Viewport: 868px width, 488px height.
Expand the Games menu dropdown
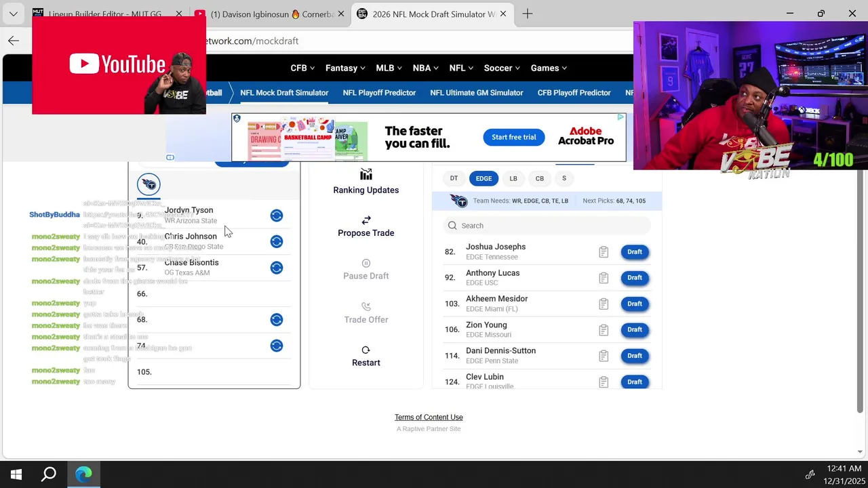click(549, 68)
